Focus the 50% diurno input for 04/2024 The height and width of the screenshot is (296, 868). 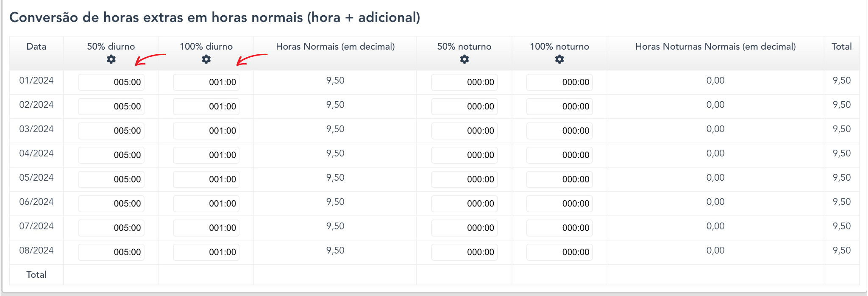[111, 155]
